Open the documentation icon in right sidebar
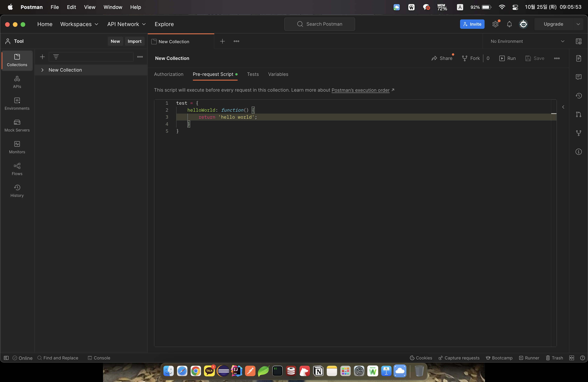Image resolution: width=588 pixels, height=382 pixels. coord(578,58)
